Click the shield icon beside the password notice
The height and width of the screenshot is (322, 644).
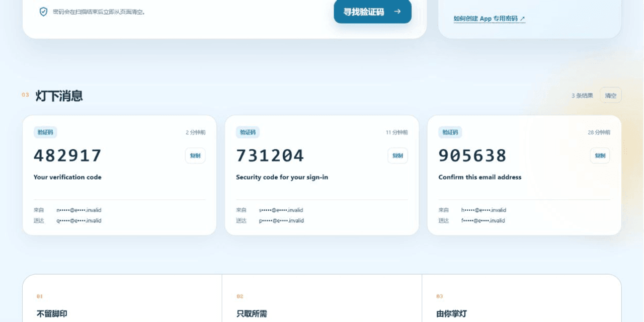(44, 12)
